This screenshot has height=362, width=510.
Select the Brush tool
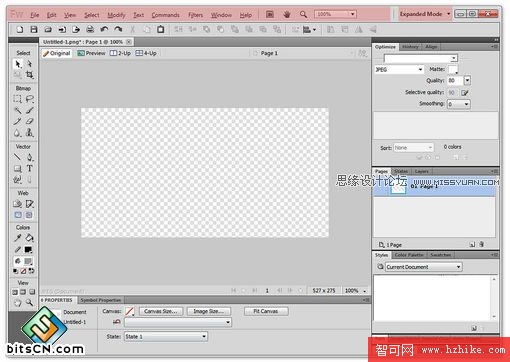tap(30, 110)
